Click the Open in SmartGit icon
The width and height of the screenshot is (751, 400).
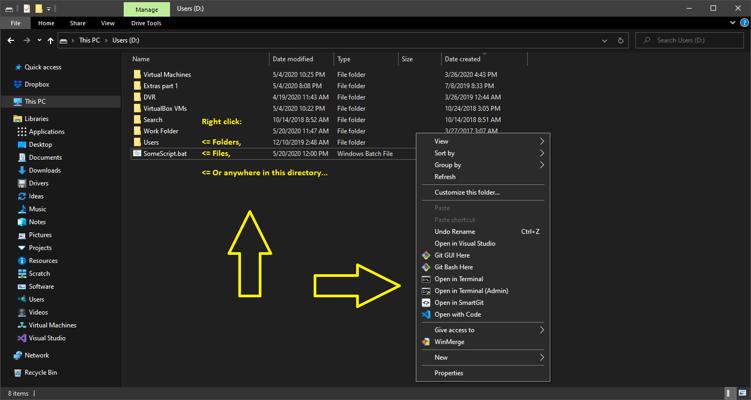[426, 302]
